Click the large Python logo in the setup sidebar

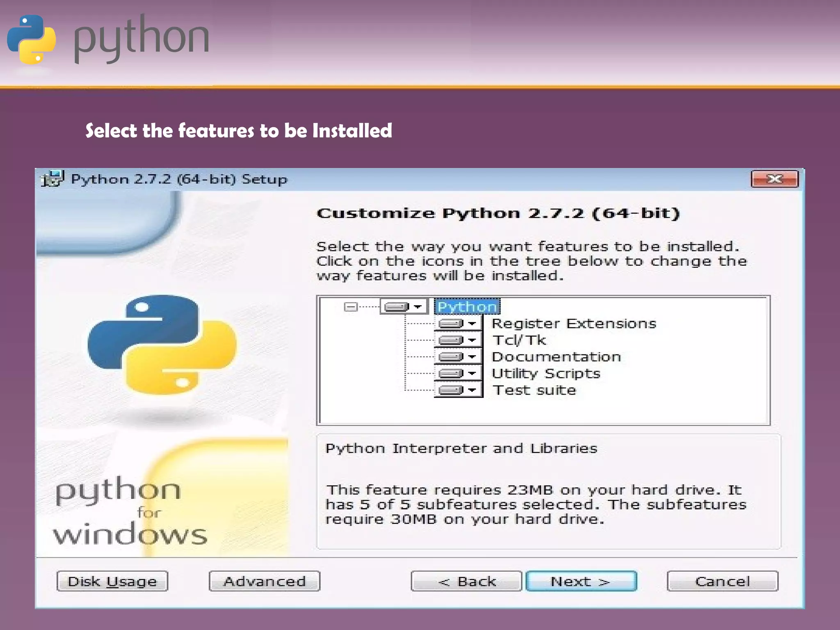[162, 345]
